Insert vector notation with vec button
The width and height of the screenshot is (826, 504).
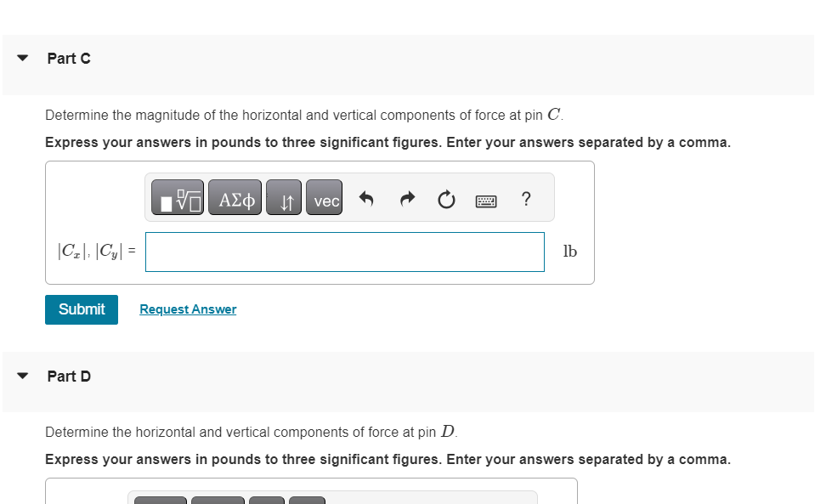click(x=324, y=197)
